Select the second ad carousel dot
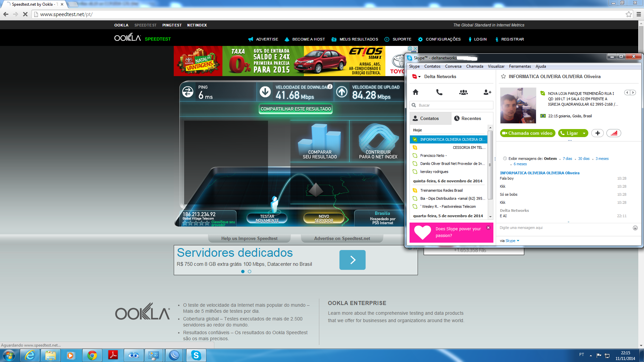The height and width of the screenshot is (362, 644). [x=250, y=271]
